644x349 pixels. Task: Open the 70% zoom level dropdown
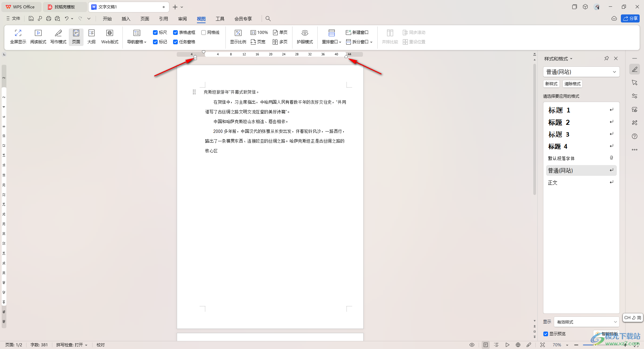pyautogui.click(x=560, y=345)
